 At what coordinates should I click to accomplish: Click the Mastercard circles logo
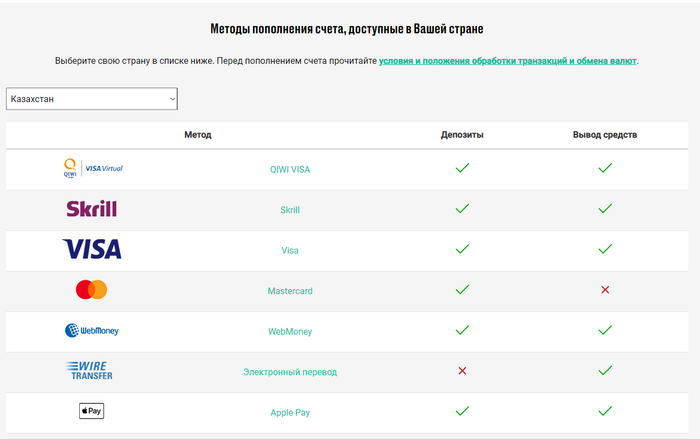point(92,290)
